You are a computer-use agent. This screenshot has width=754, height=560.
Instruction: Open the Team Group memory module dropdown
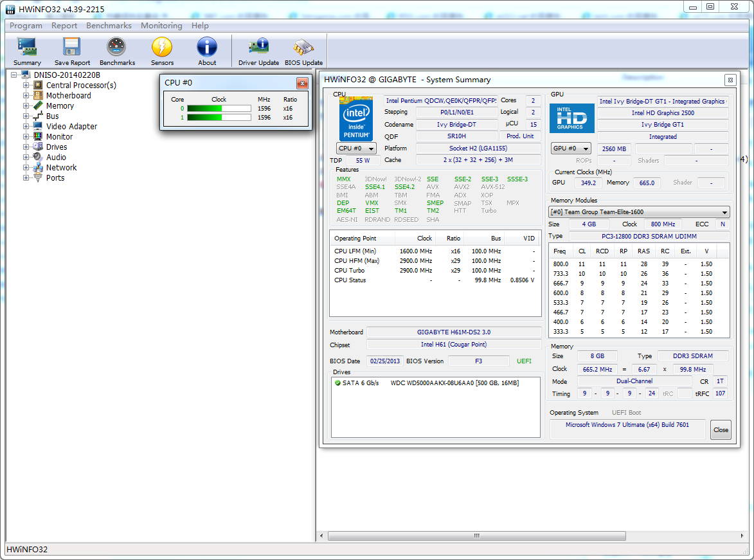coord(639,212)
